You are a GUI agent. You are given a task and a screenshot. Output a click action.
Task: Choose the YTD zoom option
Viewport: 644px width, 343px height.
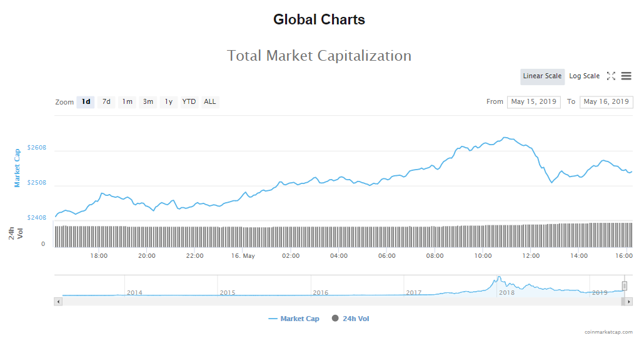[189, 102]
